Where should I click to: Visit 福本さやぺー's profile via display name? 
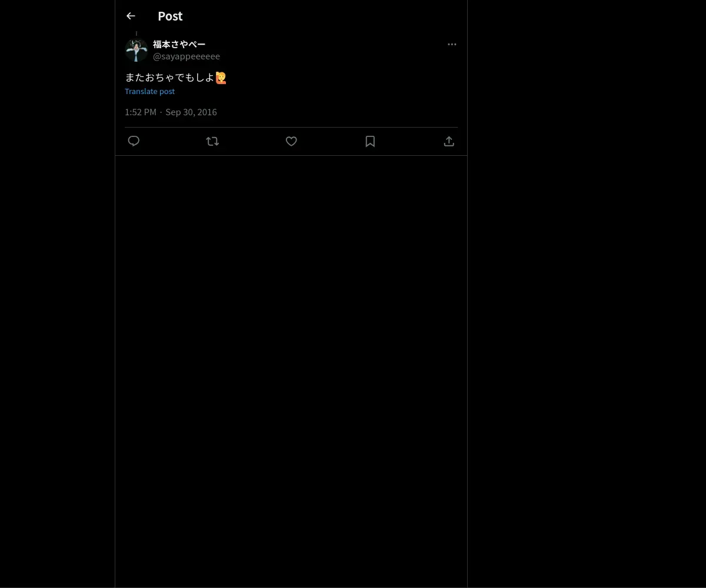pyautogui.click(x=179, y=44)
